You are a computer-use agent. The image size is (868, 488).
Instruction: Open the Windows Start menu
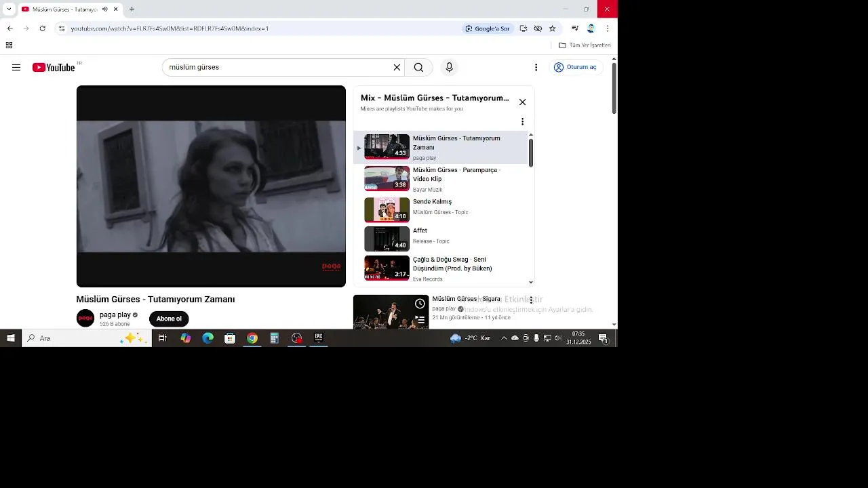[10, 338]
